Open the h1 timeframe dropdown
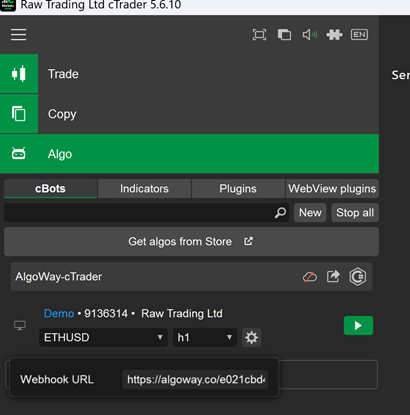The image size is (410, 415). tap(205, 337)
